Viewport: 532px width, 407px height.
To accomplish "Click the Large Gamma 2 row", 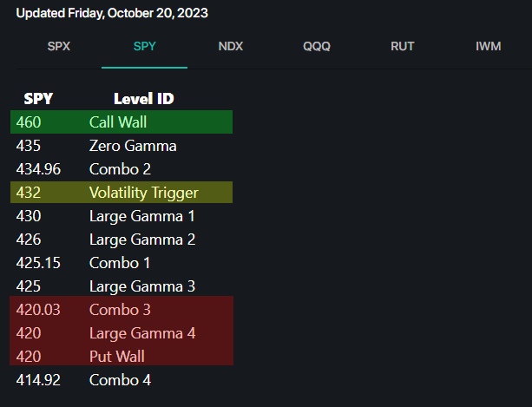I will 122,240.
